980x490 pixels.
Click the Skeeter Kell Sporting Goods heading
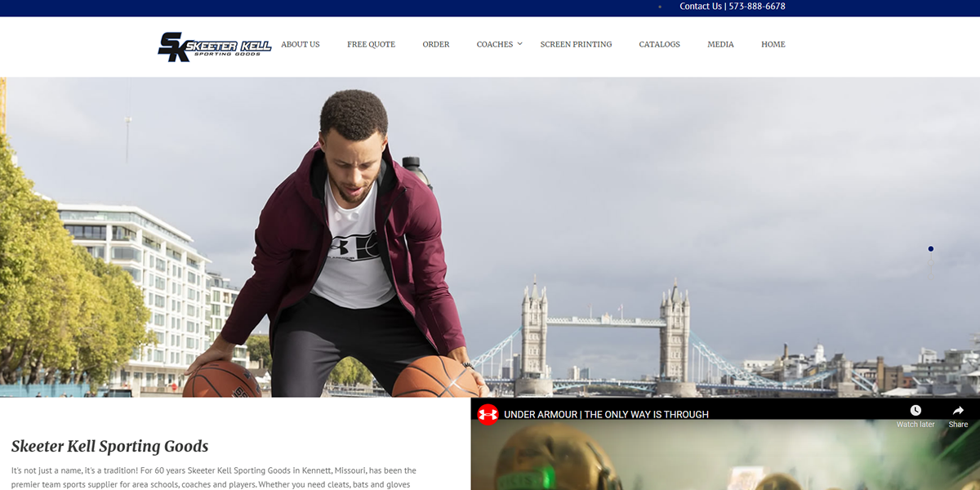point(109,446)
